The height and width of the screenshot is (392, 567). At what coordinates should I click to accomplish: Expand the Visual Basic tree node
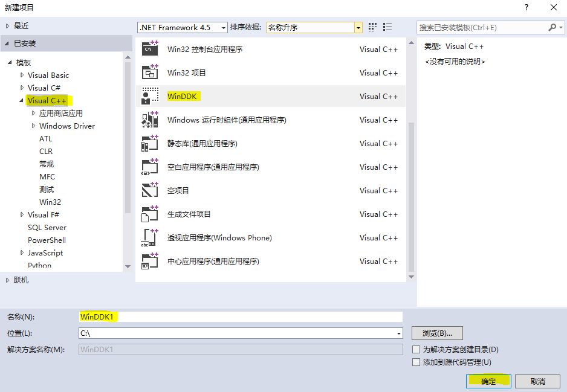[22, 75]
